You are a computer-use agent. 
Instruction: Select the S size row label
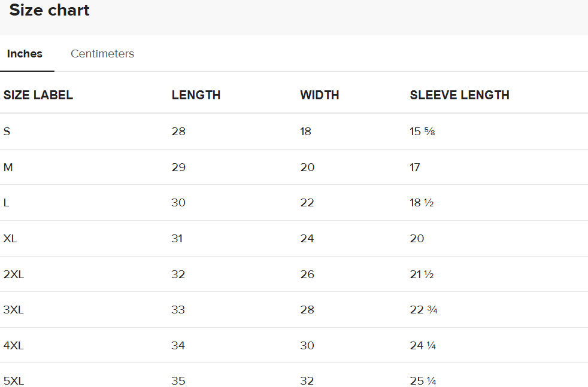pos(7,132)
